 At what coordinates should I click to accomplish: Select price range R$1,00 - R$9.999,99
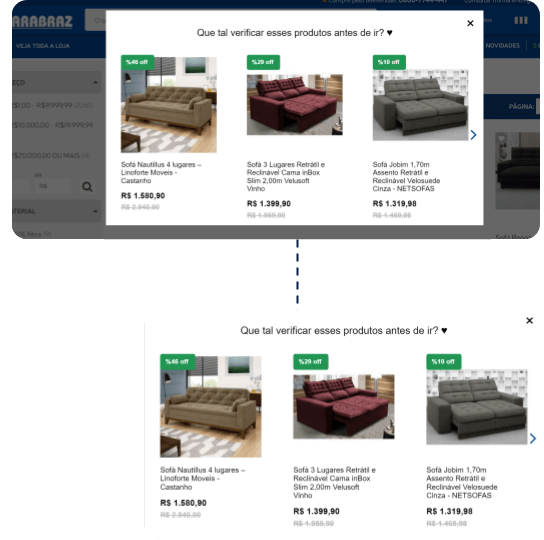tap(52, 105)
